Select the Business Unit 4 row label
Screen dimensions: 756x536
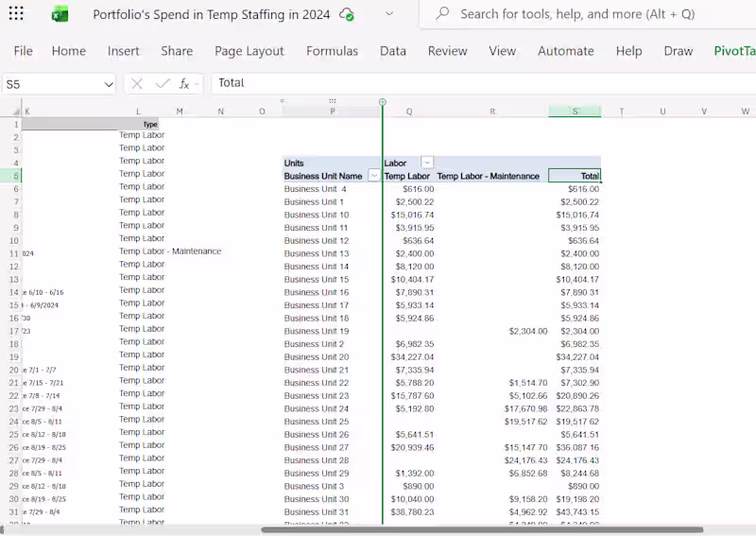tap(315, 189)
